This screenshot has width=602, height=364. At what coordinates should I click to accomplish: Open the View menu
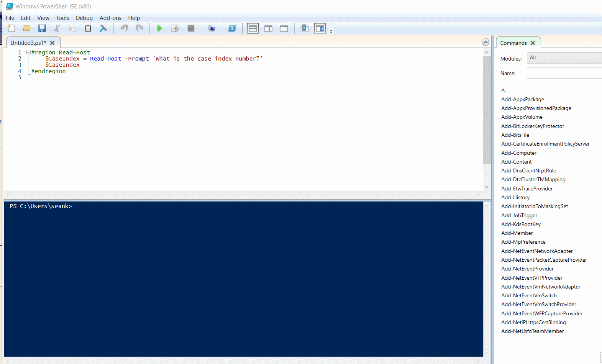pos(43,18)
